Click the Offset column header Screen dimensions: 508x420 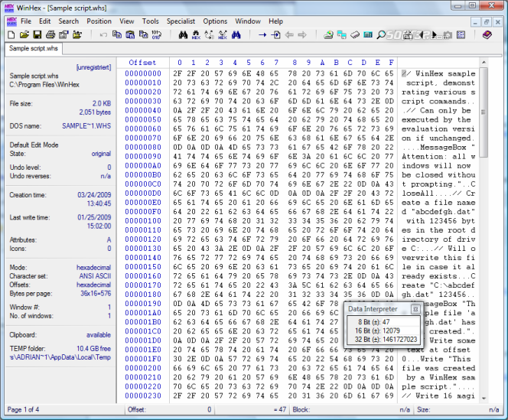click(x=142, y=63)
